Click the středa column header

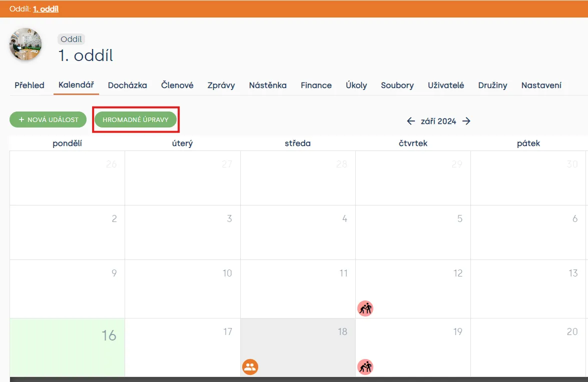point(298,143)
